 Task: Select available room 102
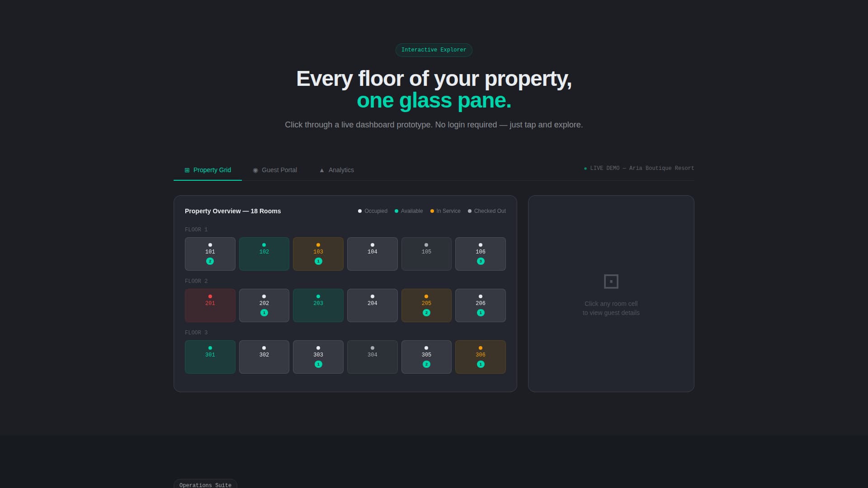point(264,254)
